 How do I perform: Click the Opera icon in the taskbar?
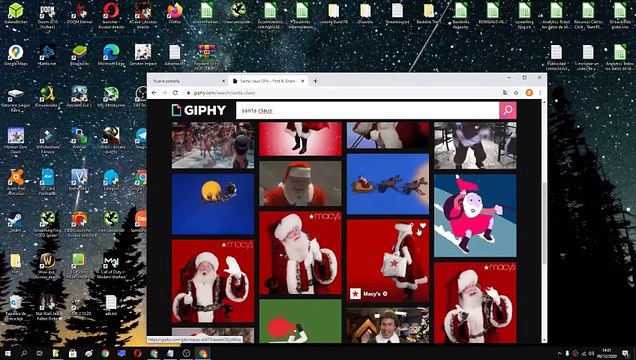point(138,354)
